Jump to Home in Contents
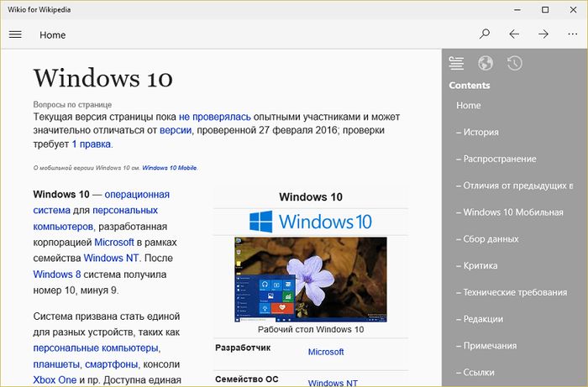This screenshot has height=387, width=588. click(x=469, y=105)
